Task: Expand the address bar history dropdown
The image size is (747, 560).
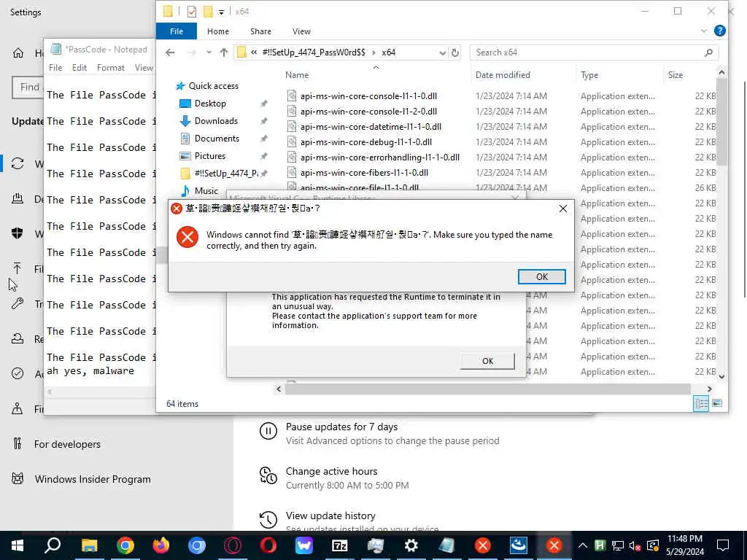Action: (443, 52)
